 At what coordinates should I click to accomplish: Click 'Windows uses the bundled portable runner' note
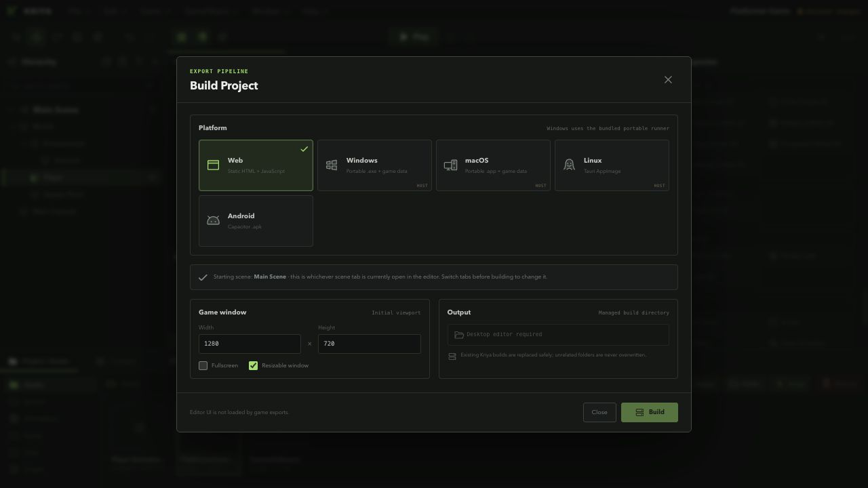(608, 128)
